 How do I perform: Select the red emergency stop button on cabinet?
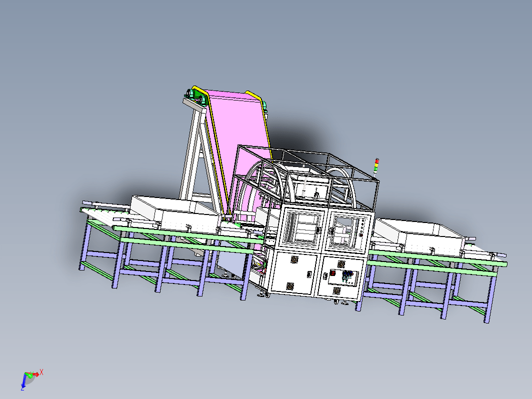[x=333, y=273]
